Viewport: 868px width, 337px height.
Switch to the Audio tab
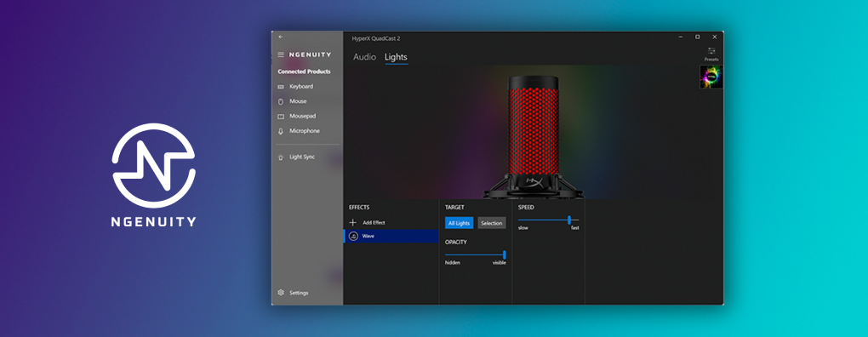tap(364, 57)
